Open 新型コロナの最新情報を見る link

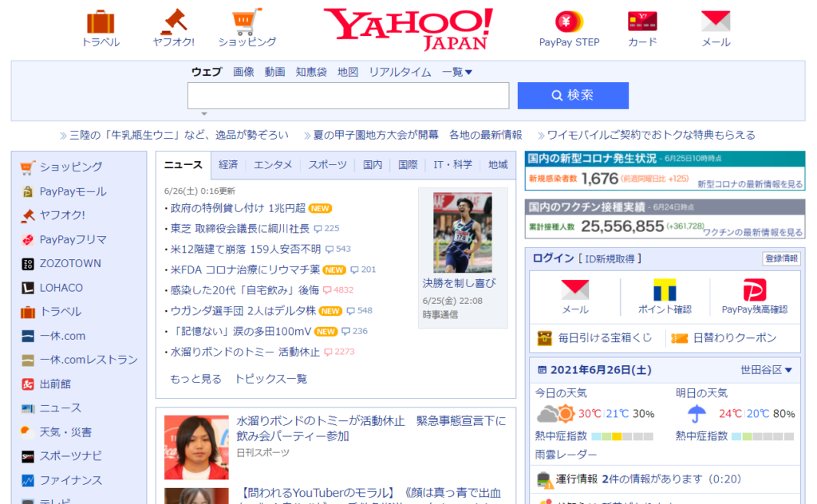tap(750, 183)
